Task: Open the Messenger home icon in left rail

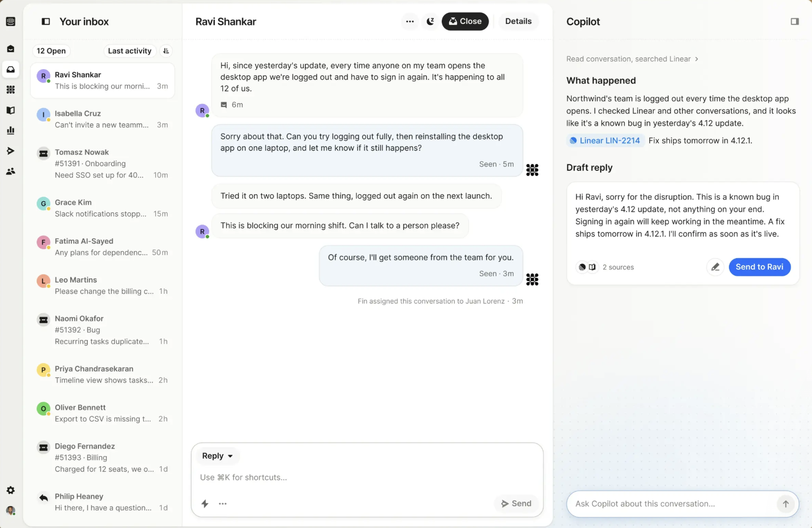Action: click(x=11, y=49)
